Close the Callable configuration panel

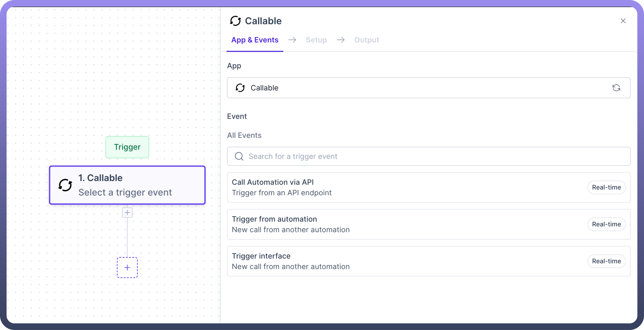click(x=623, y=21)
